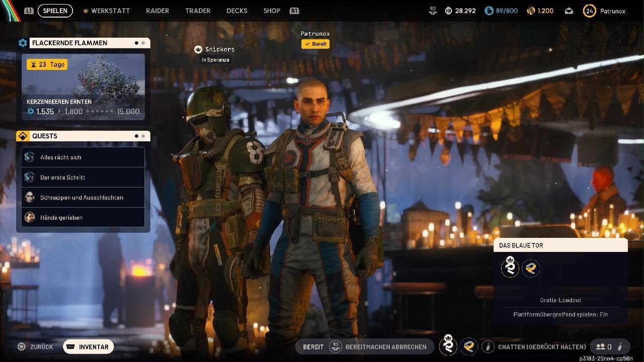This screenshot has width=644, height=362.
Task: Open the quest Der erste Schritt
Action: click(83, 177)
